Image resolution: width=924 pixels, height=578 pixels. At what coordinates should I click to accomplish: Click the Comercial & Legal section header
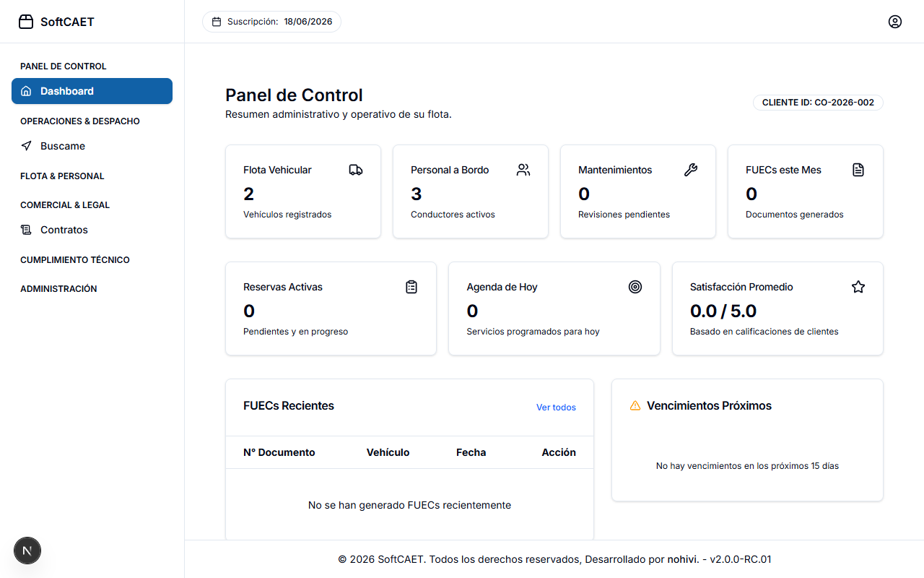coord(65,205)
